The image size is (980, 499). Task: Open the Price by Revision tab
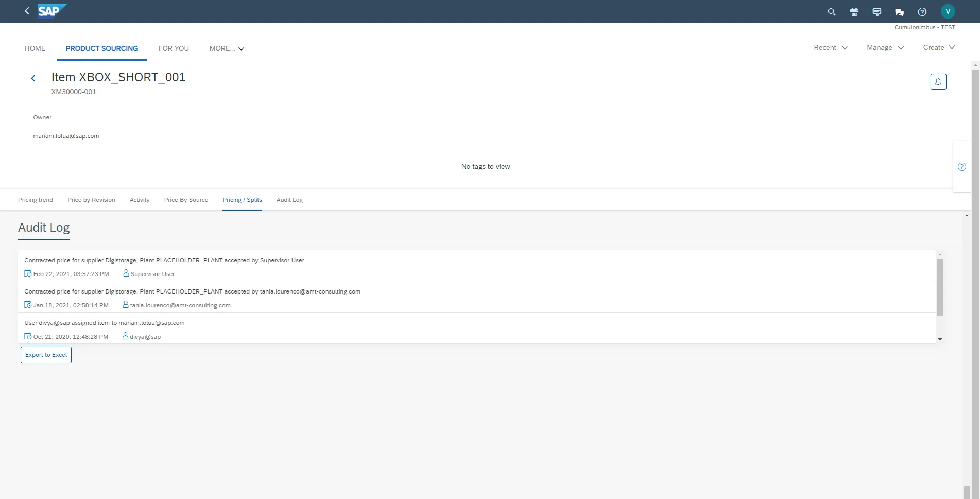tap(91, 200)
